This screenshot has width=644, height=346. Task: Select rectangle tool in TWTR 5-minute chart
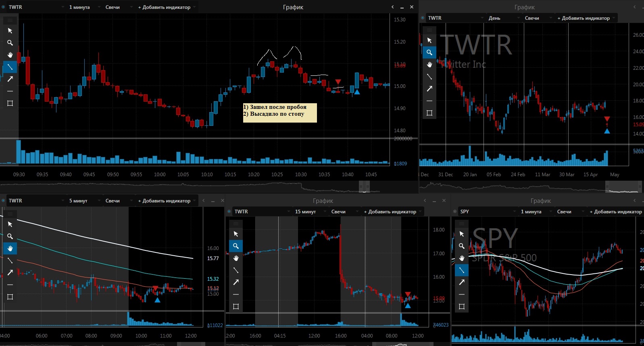click(10, 297)
